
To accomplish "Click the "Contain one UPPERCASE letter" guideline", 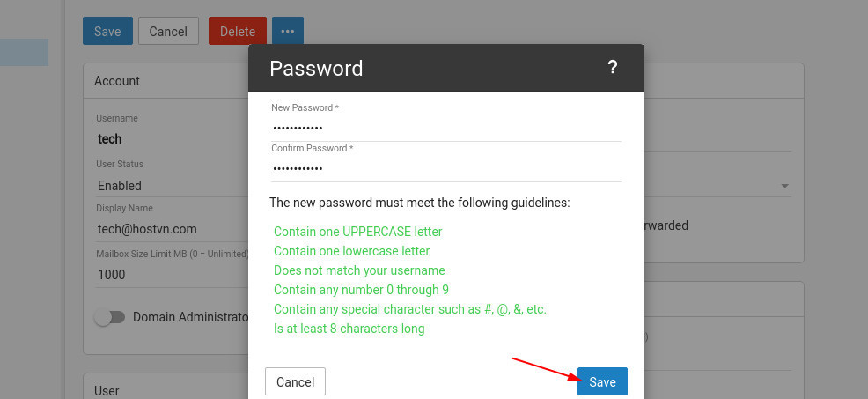I will click(358, 232).
